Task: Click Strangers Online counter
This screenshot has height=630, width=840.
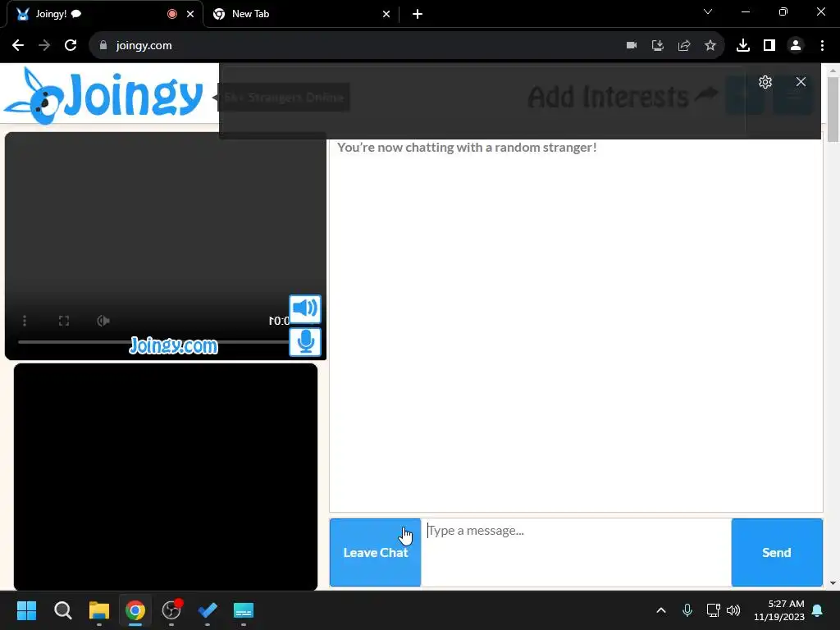Action: 284,97
